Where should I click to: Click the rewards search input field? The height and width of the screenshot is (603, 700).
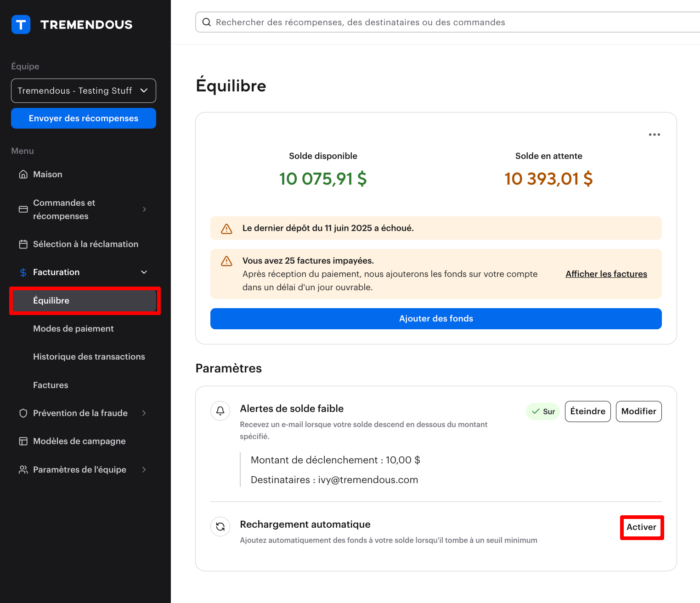tap(413, 23)
